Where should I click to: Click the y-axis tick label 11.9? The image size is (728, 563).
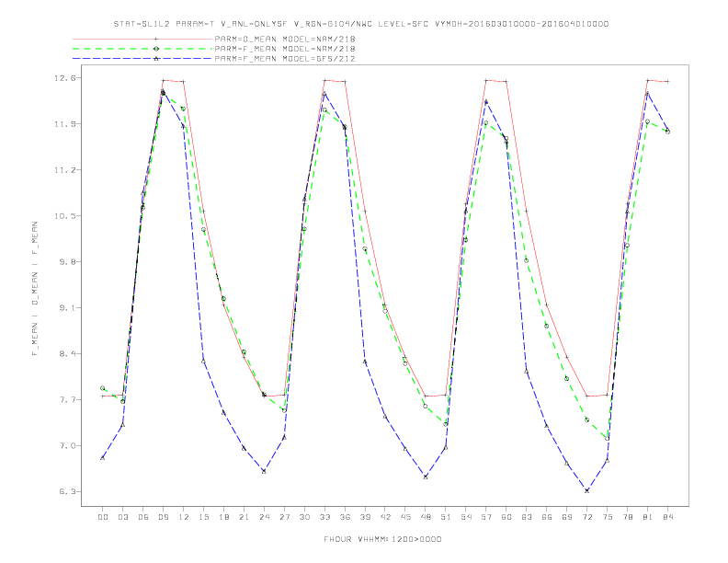[x=64, y=124]
